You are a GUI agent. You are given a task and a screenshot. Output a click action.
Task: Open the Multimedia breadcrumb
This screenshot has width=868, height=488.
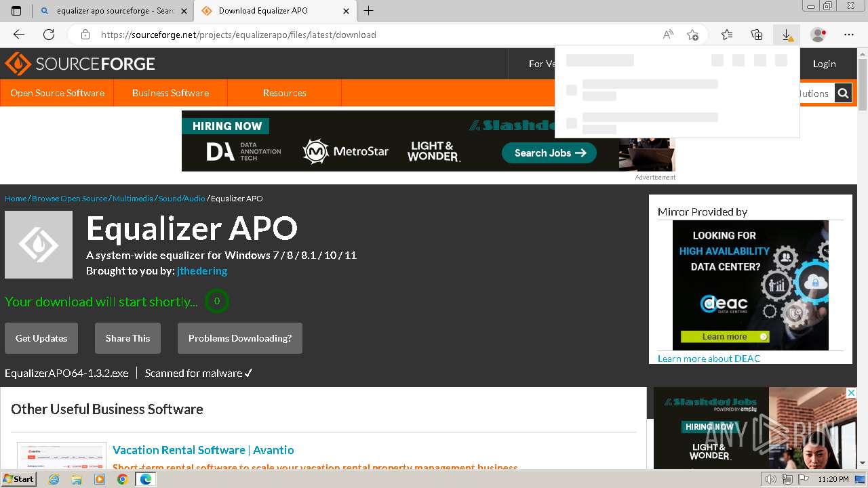(133, 199)
